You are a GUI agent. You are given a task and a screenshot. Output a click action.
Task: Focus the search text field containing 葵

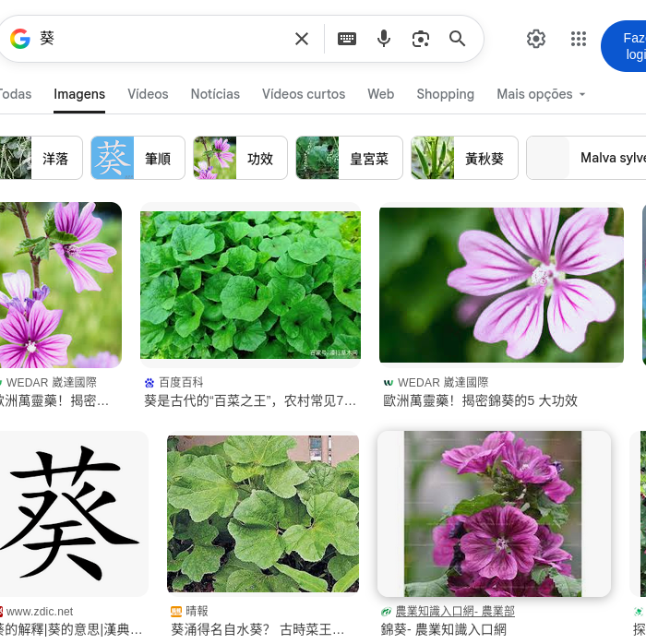(x=162, y=39)
